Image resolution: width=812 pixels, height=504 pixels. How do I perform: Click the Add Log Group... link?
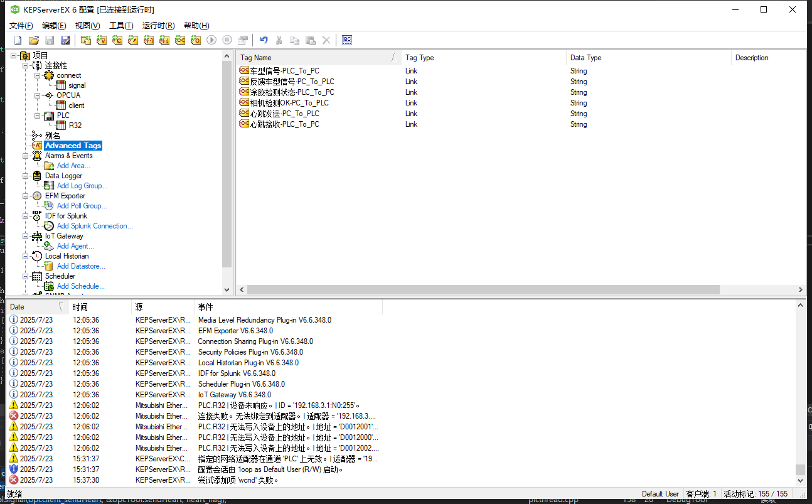(x=82, y=186)
